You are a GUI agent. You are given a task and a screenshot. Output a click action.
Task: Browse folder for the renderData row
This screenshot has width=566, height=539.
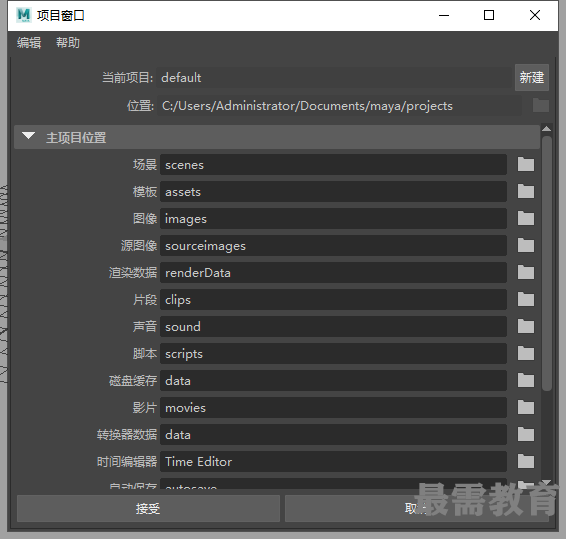pos(526,273)
